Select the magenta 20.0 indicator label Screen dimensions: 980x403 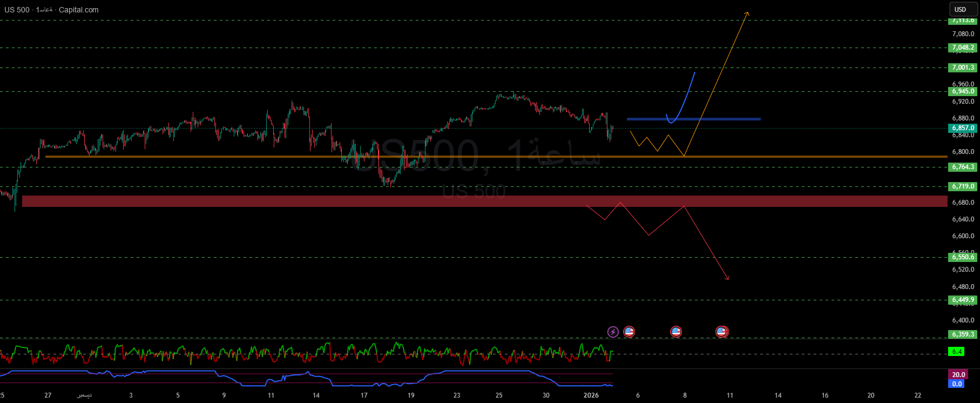tap(958, 374)
